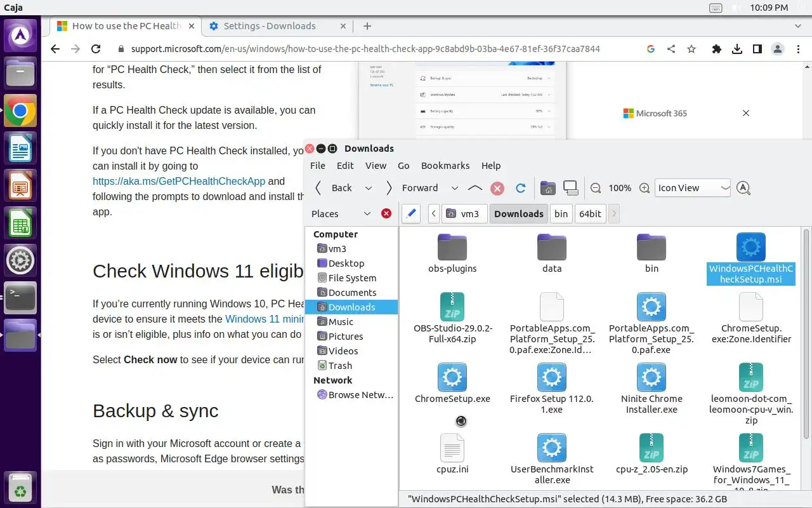Image resolution: width=812 pixels, height=508 pixels.
Task: Open the Windows 11 minimum requirements link
Action: (x=265, y=319)
